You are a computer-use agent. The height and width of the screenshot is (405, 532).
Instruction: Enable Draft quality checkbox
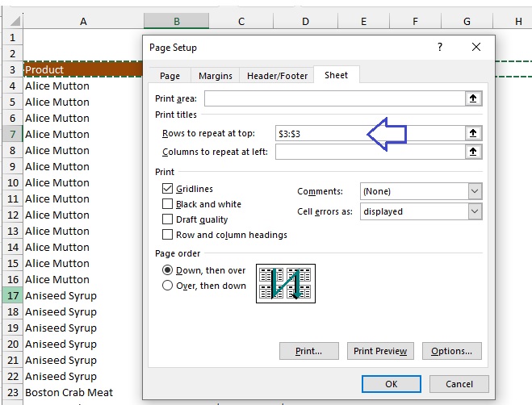(167, 219)
